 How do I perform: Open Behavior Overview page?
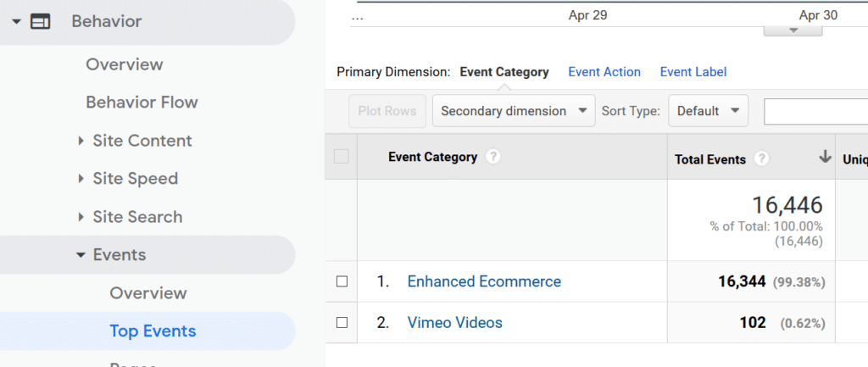coord(125,64)
